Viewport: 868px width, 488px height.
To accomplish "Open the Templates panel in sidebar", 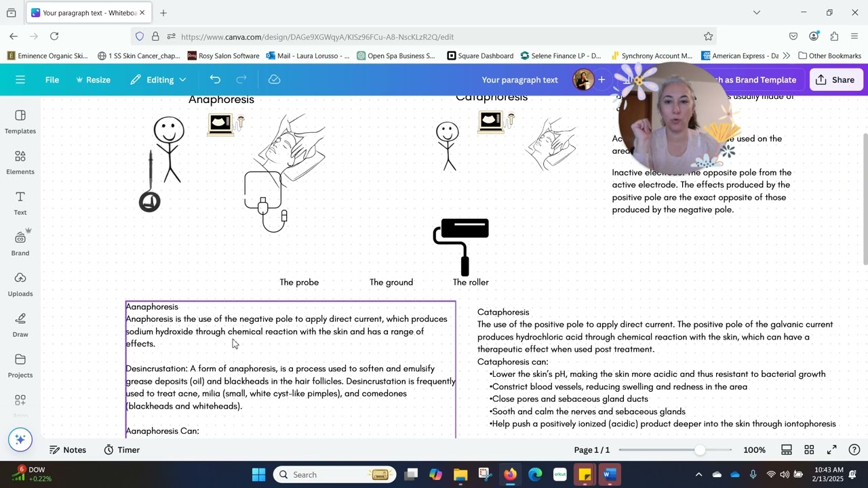I will pyautogui.click(x=20, y=122).
